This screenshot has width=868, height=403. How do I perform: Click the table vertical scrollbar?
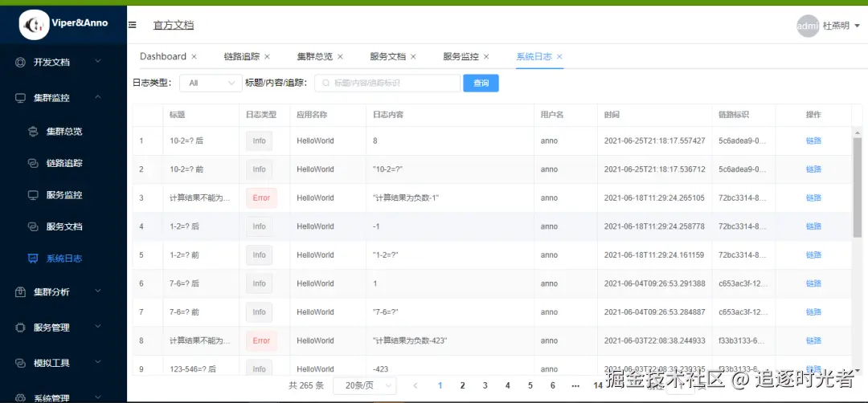[857, 185]
